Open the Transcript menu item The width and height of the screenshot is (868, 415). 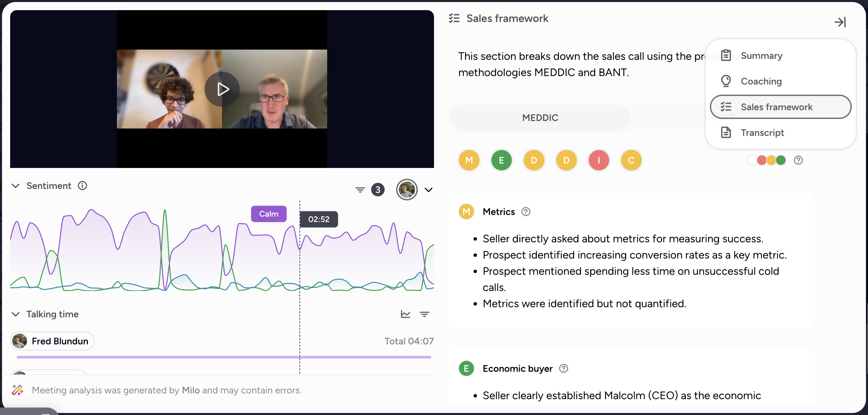tap(762, 132)
